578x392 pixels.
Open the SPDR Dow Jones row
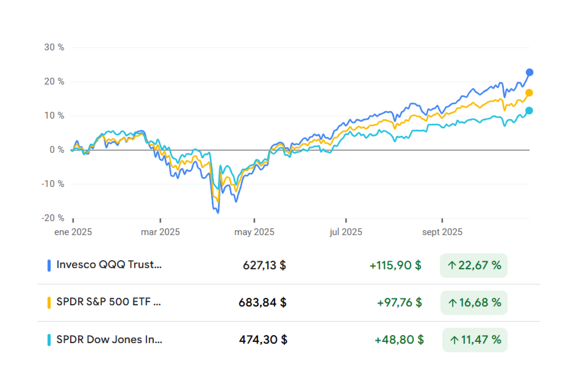point(109,339)
